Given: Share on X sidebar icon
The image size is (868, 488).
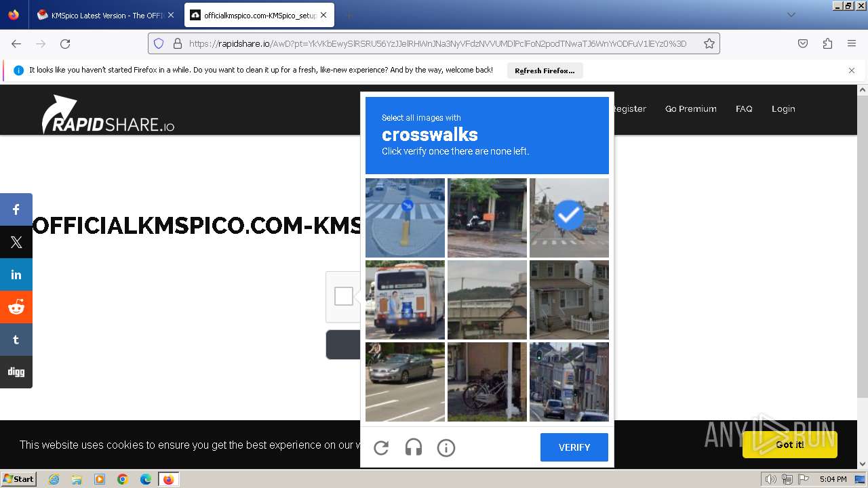Looking at the screenshot, I should click(x=16, y=242).
